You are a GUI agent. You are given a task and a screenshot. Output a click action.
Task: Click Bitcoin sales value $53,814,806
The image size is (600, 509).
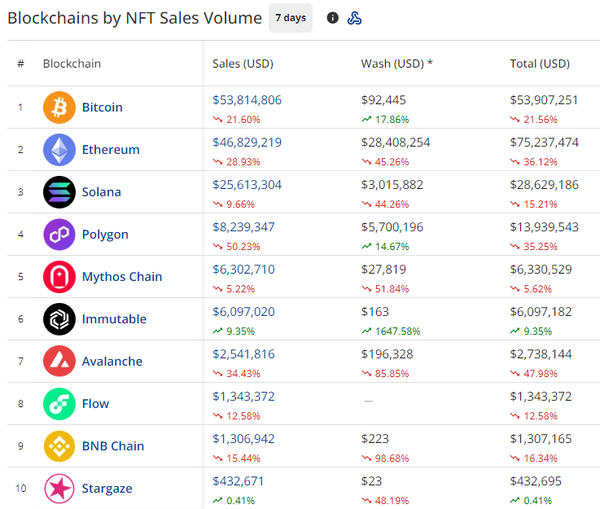247,100
